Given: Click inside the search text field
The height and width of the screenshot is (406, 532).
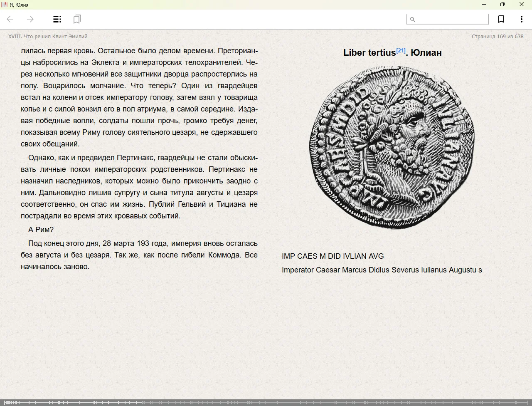Looking at the screenshot, I should tap(451, 20).
